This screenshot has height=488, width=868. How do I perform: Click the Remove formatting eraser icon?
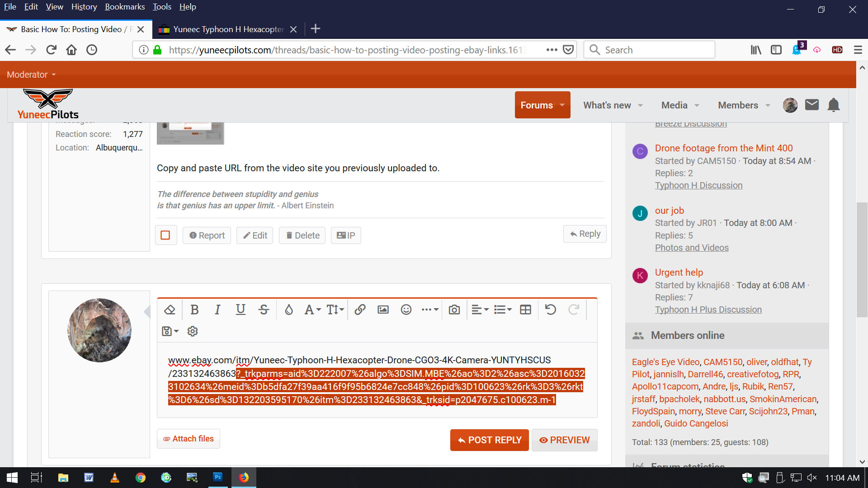(170, 310)
